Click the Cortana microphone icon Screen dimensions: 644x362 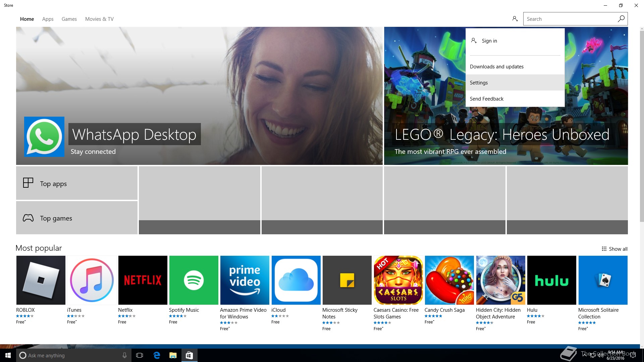(x=124, y=355)
